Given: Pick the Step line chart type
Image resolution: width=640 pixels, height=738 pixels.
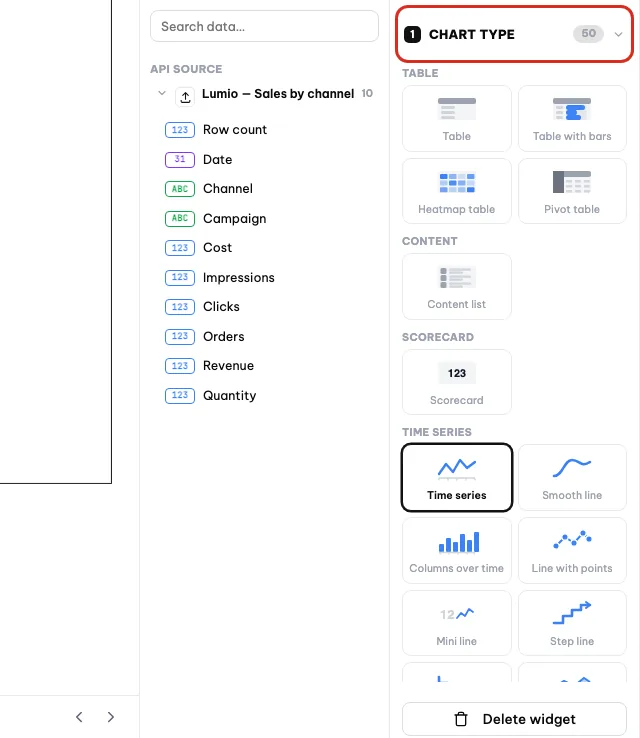Looking at the screenshot, I should [572, 623].
